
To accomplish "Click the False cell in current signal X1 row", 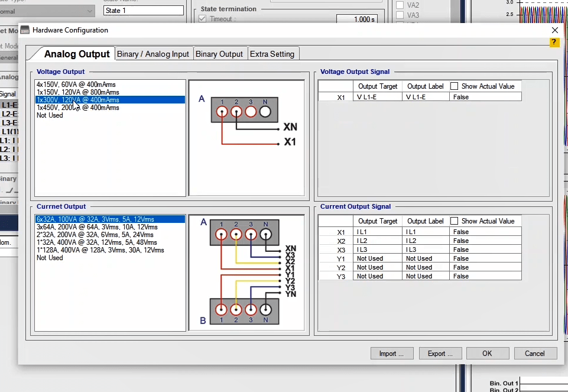I will [x=485, y=232].
